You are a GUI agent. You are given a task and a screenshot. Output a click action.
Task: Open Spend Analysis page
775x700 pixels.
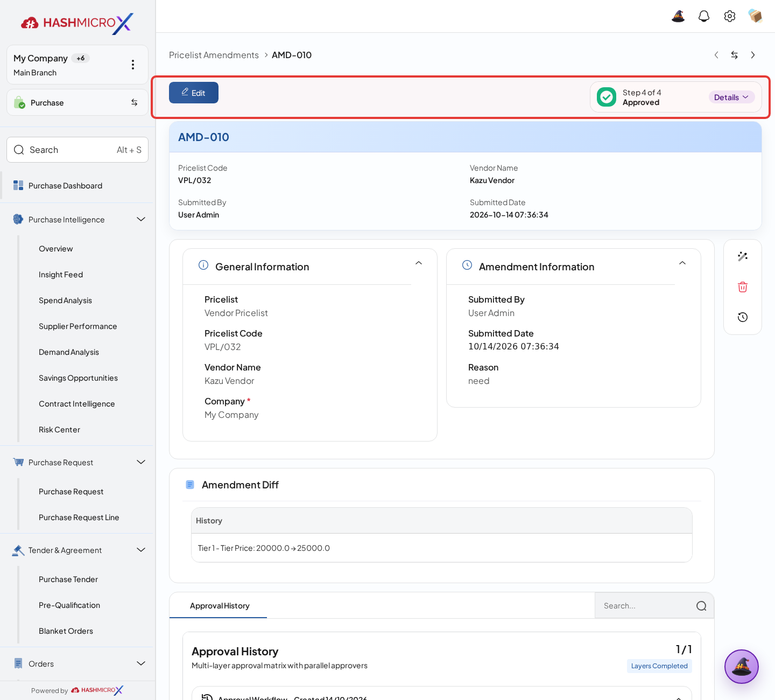coord(65,300)
